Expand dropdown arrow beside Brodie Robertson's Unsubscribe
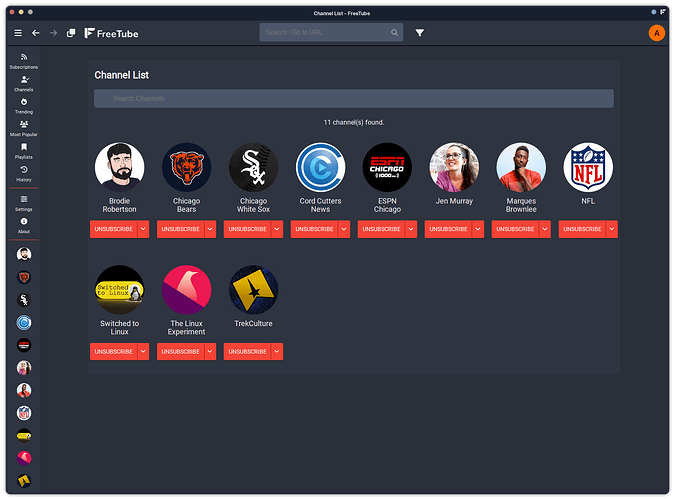Screen dimensions: 675x499 143,229
